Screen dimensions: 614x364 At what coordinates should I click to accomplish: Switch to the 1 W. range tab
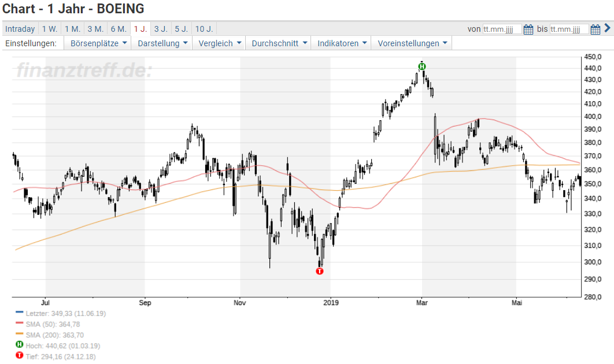pyautogui.click(x=50, y=29)
